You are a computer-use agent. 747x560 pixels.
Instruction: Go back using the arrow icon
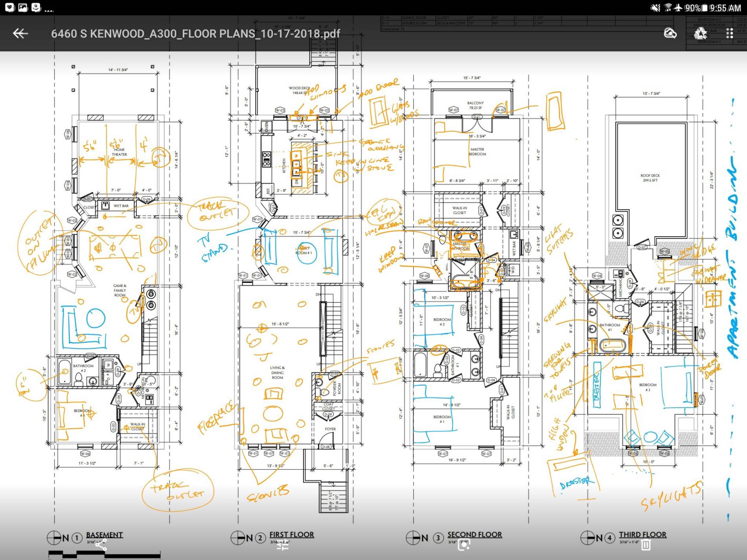pos(20,34)
